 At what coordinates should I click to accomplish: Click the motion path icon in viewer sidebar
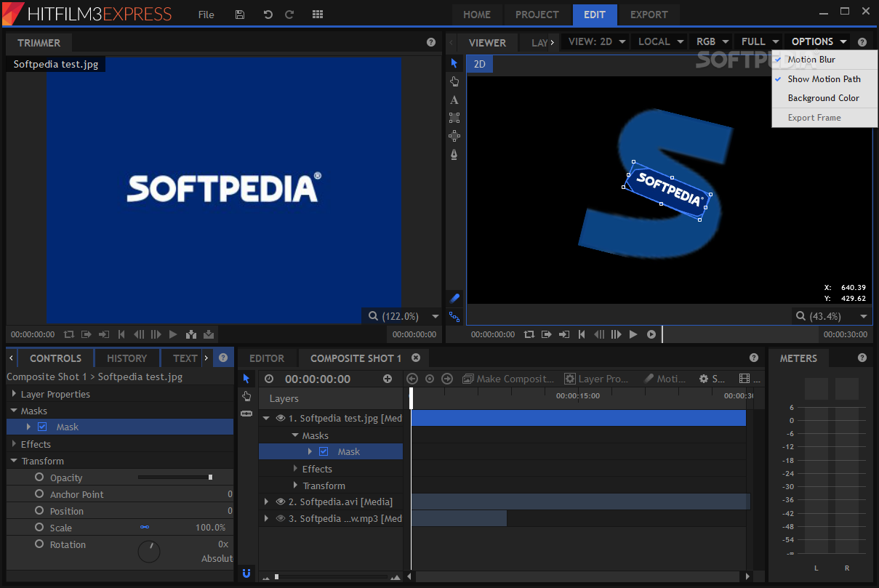point(454,316)
